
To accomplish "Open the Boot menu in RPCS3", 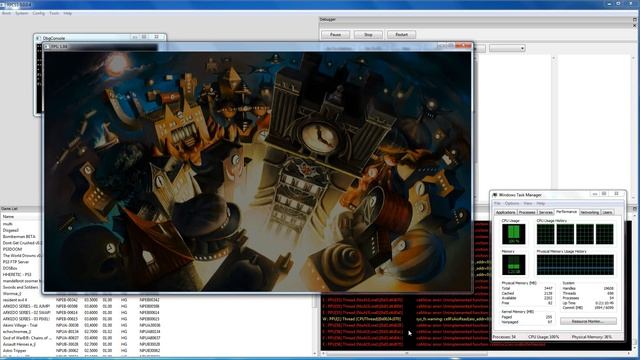I will click(x=7, y=13).
